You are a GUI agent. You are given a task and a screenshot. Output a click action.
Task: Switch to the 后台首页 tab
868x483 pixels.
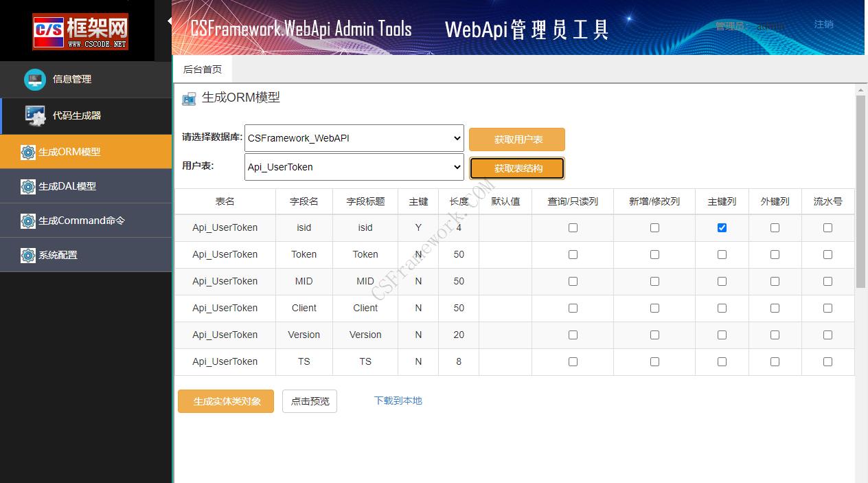click(x=203, y=69)
